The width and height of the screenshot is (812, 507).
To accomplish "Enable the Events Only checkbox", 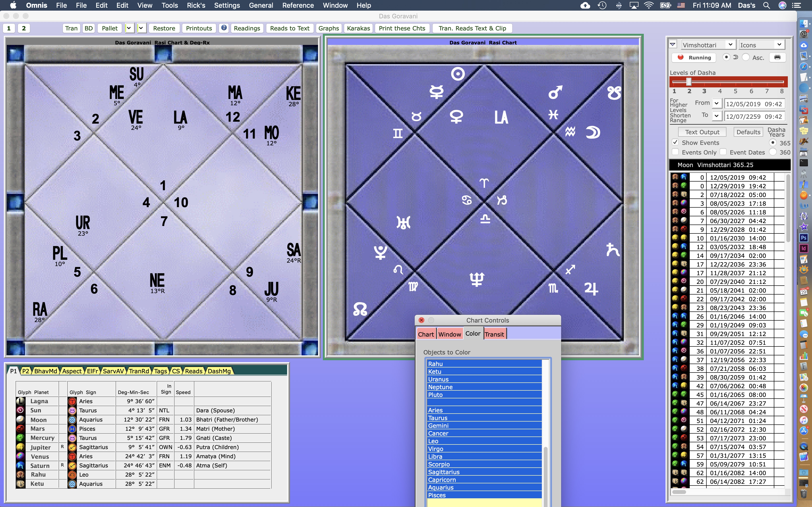I will 675,152.
